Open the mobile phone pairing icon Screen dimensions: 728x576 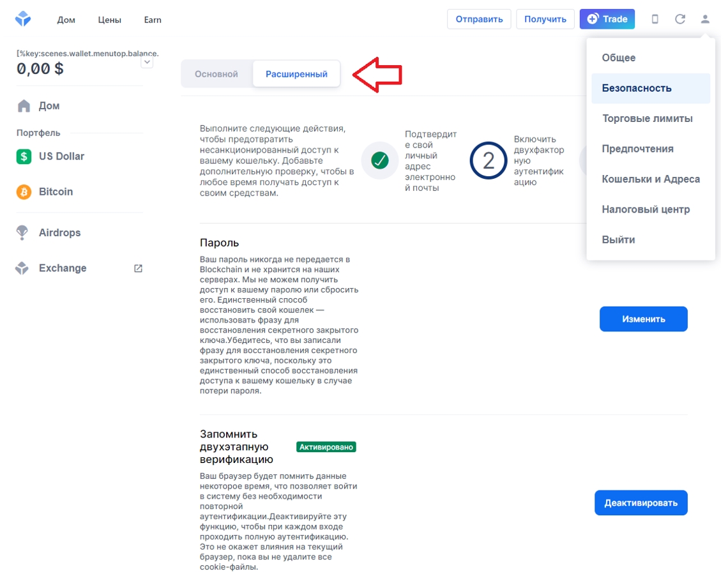pos(655,19)
